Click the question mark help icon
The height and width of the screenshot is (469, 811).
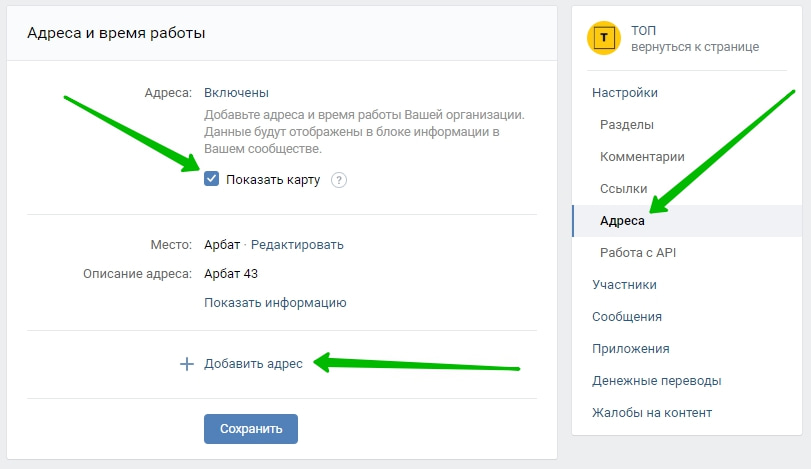pos(339,180)
